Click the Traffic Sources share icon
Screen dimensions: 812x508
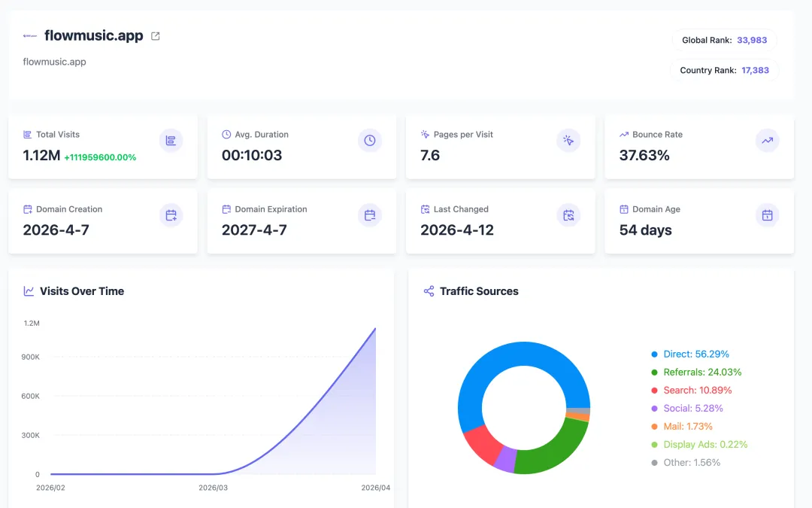[x=429, y=291]
